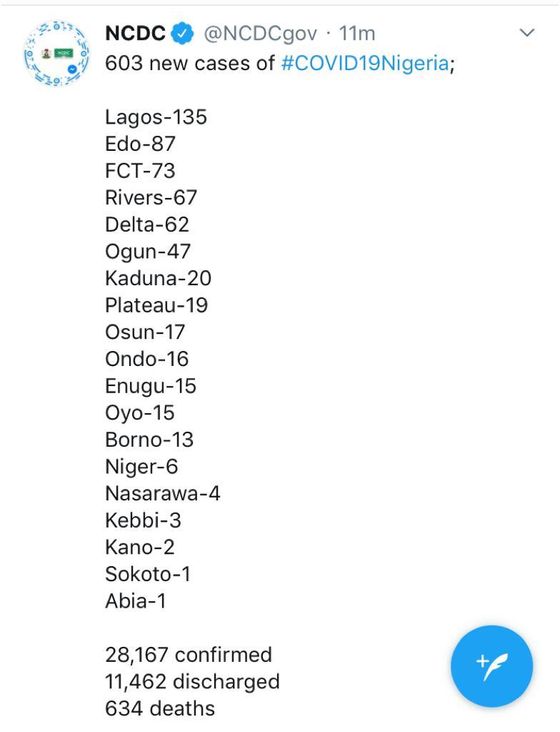Click the '11,462 discharged' text
Screen dimensions: 560x732
pyautogui.click(x=192, y=682)
